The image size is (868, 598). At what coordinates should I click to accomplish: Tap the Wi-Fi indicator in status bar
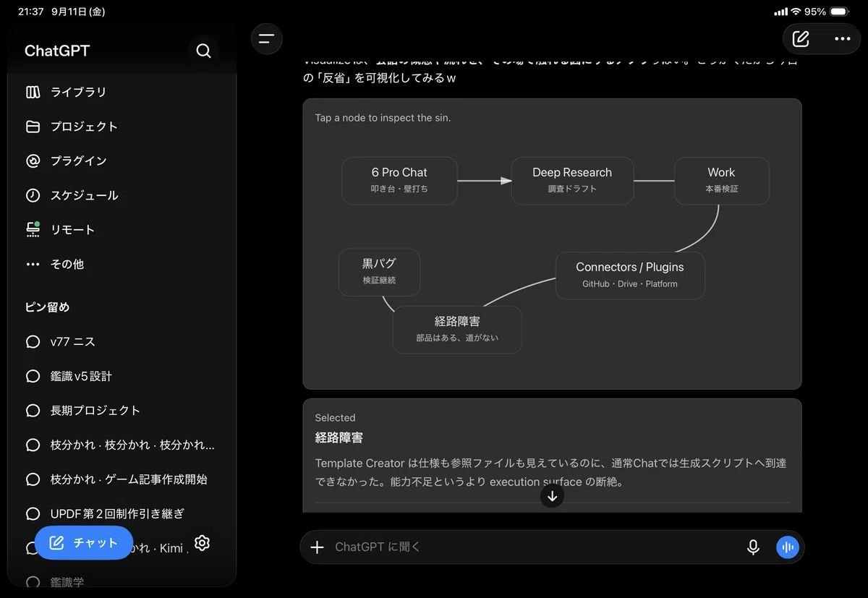[x=796, y=12]
